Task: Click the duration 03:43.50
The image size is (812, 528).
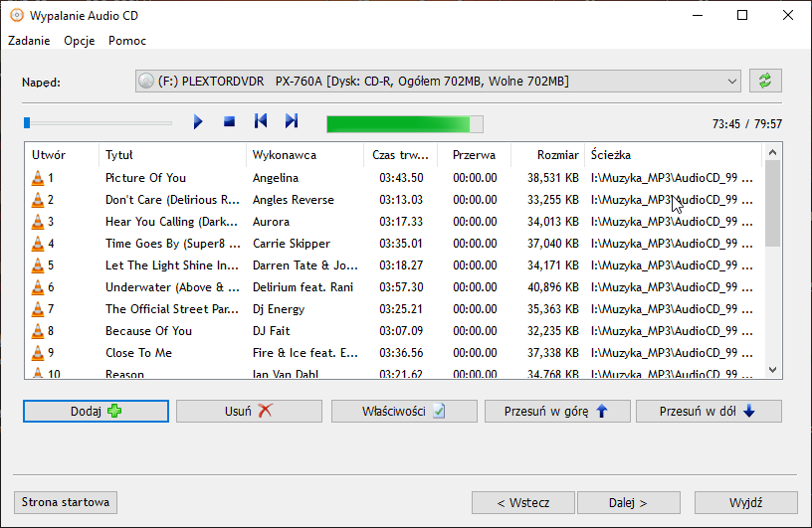Action: [x=401, y=178]
